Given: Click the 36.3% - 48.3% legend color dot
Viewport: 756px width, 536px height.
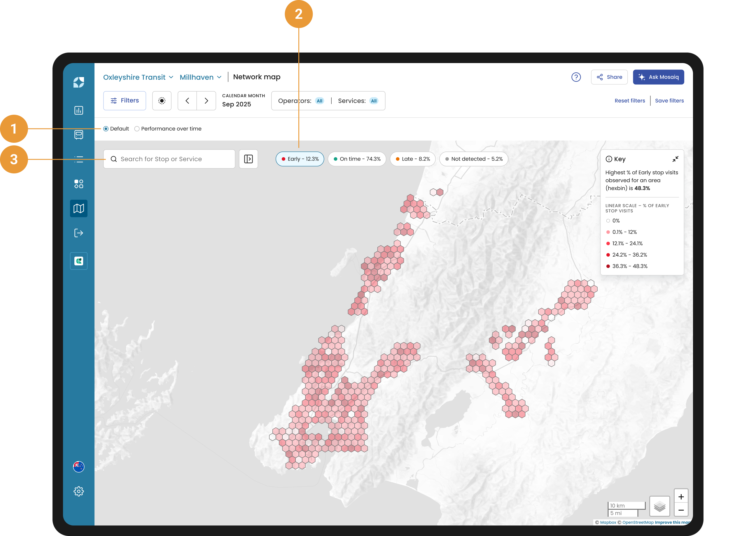Looking at the screenshot, I should pos(608,266).
